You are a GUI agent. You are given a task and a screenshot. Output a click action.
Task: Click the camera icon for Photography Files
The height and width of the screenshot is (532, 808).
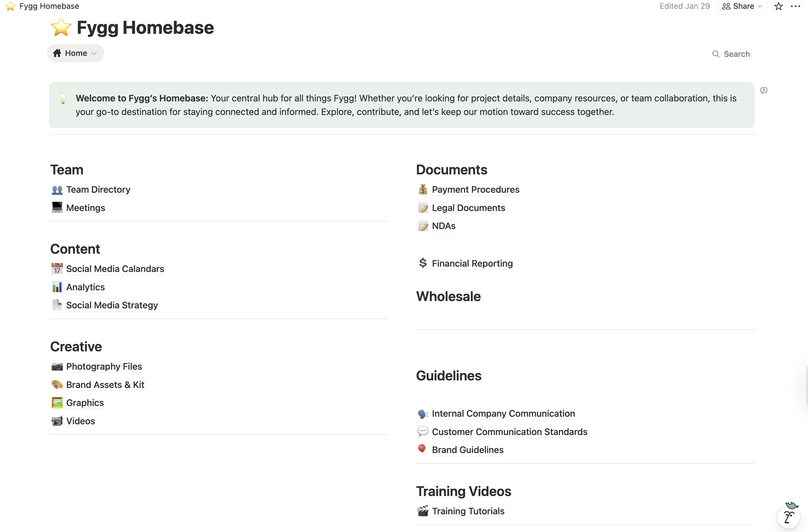point(57,367)
